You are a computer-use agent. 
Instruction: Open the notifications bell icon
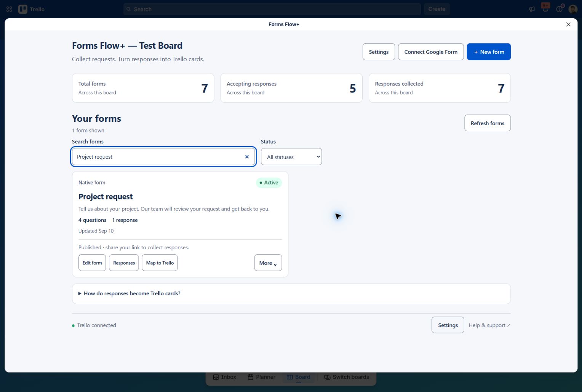pyautogui.click(x=545, y=9)
